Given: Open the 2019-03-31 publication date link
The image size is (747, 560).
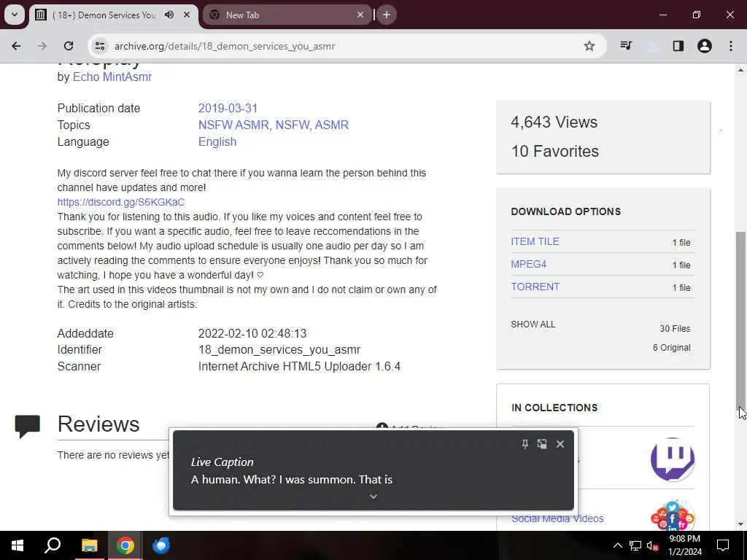Looking at the screenshot, I should click(x=228, y=108).
